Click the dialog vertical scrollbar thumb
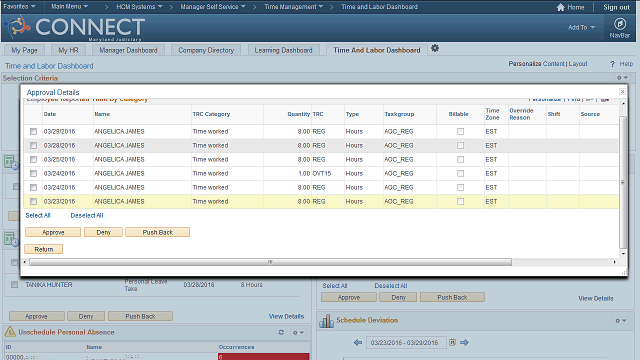The height and width of the screenshot is (360, 640). tap(623, 182)
